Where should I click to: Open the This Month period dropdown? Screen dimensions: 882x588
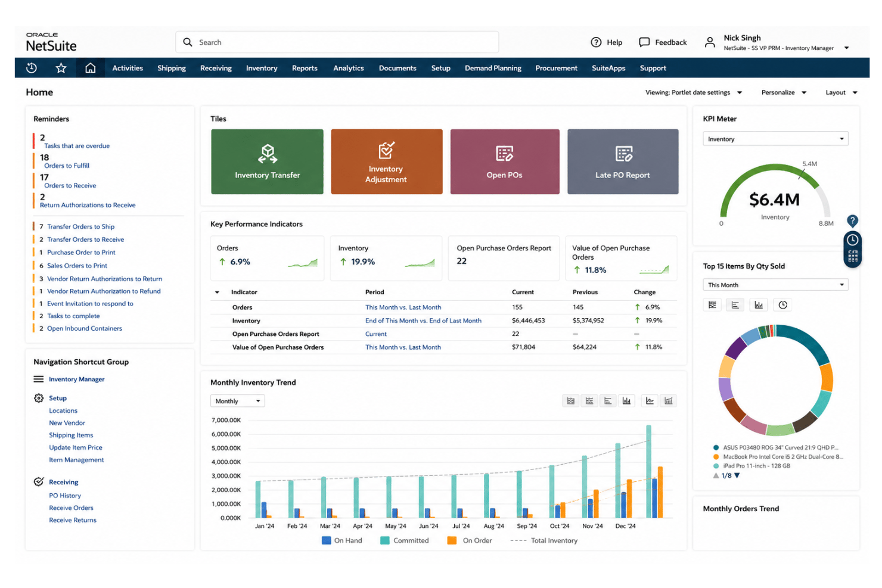[775, 285]
